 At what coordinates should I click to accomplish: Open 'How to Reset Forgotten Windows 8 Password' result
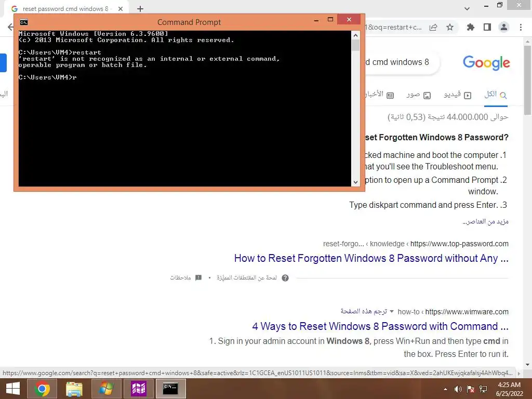pyautogui.click(x=371, y=258)
